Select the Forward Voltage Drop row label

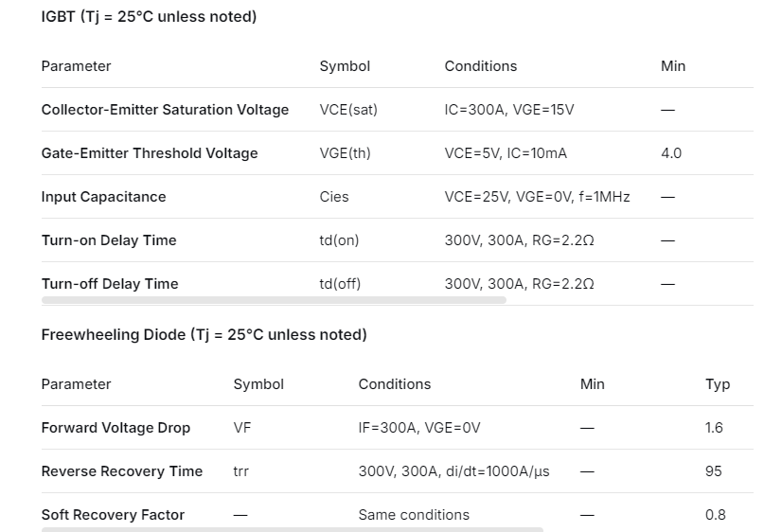click(x=115, y=428)
